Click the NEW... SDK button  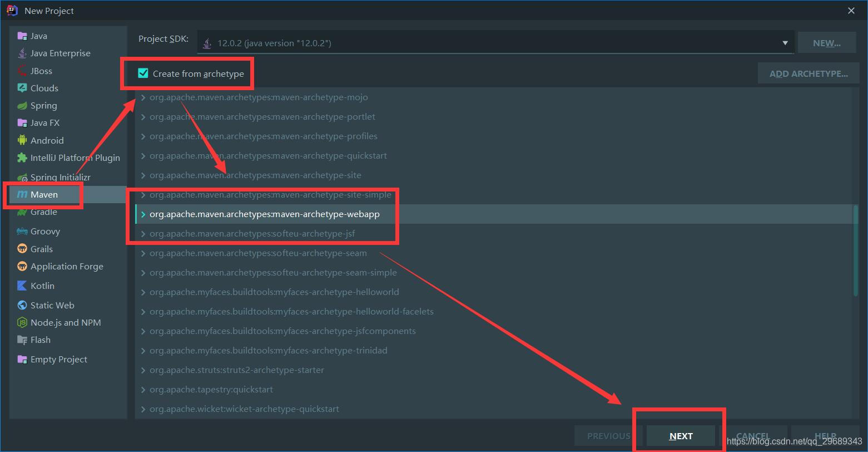click(826, 43)
